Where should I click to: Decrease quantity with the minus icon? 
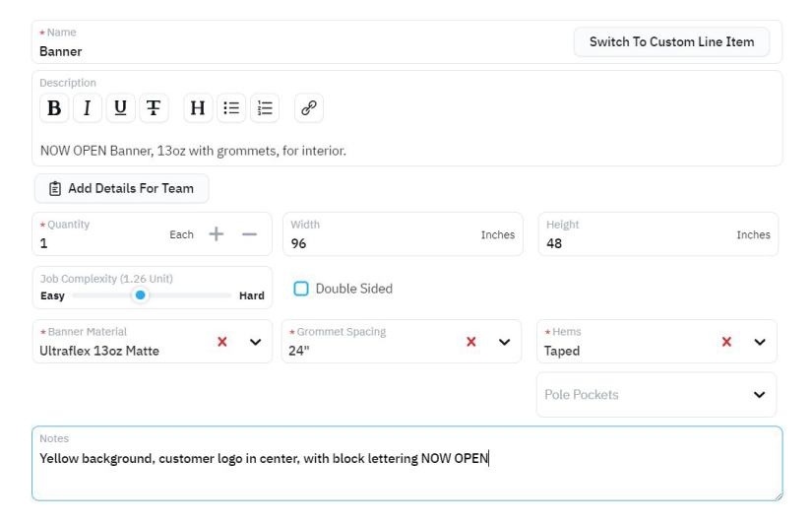(249, 234)
